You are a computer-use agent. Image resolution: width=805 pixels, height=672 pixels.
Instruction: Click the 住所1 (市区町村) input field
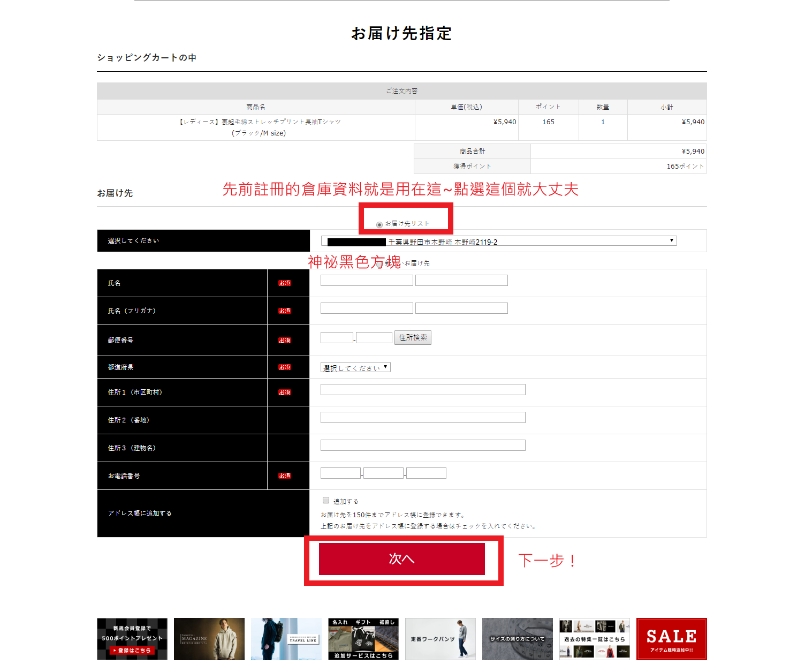click(423, 390)
